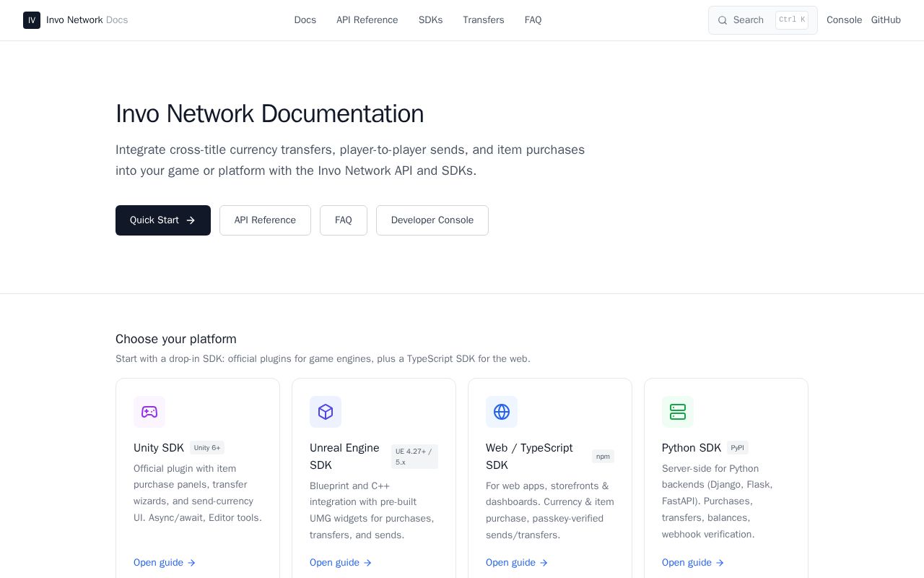Click the search magnifier icon

[x=723, y=20]
